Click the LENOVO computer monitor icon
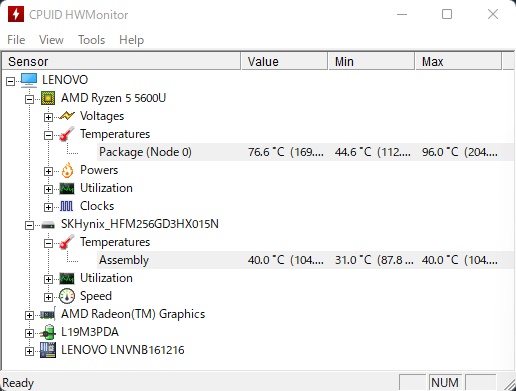 pyautogui.click(x=29, y=80)
